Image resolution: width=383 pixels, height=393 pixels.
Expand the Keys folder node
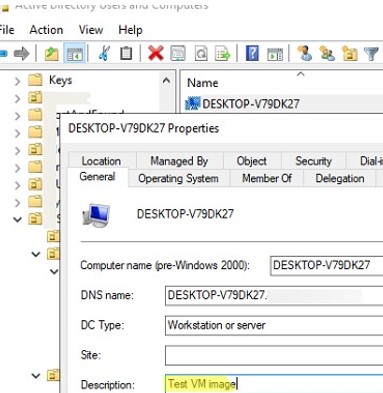tap(17, 81)
